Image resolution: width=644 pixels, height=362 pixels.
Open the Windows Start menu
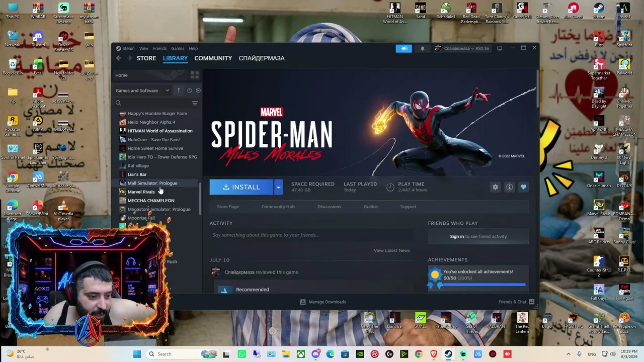pos(137,354)
